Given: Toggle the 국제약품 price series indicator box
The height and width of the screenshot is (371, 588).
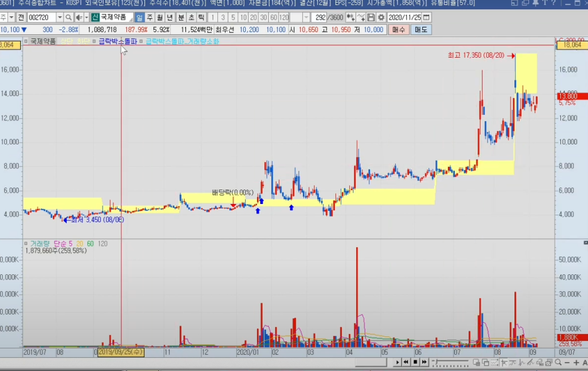Looking at the screenshot, I should [x=26, y=41].
